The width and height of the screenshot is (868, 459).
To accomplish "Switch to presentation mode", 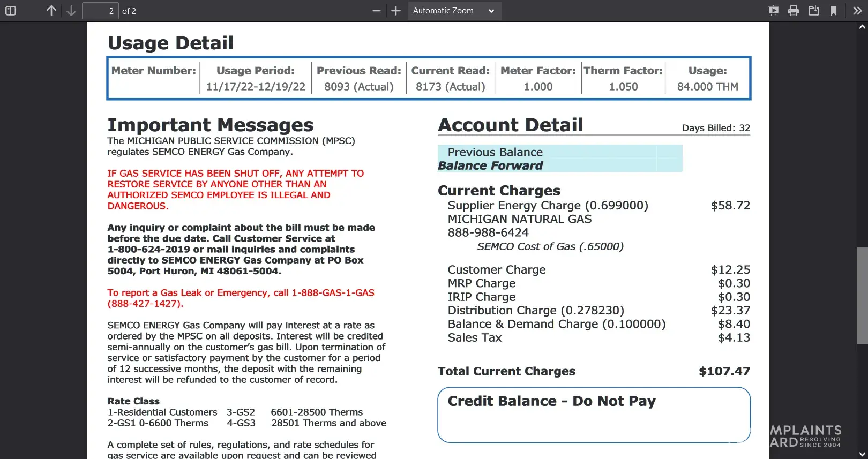I will [773, 11].
